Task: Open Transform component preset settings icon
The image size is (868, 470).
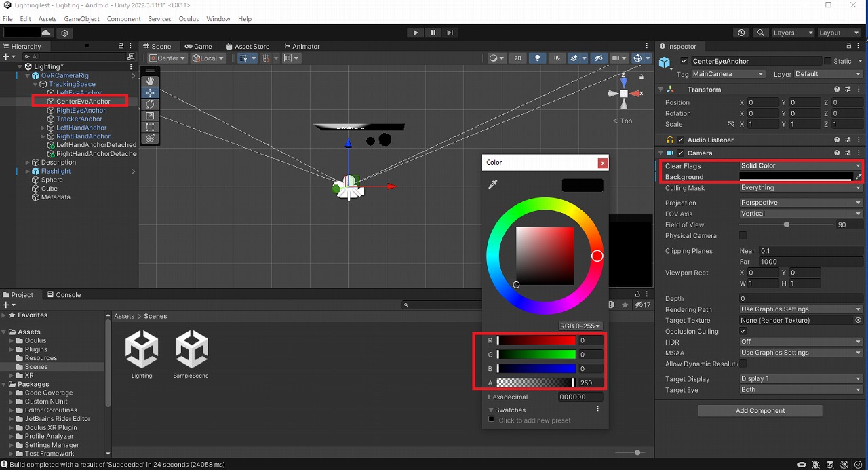Action: tap(848, 90)
